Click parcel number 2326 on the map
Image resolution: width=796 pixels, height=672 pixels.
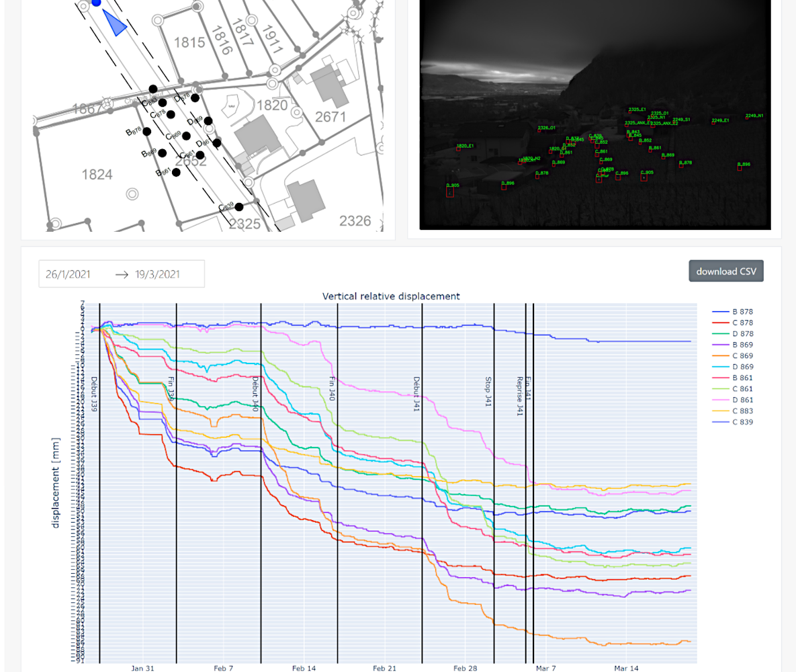pyautogui.click(x=355, y=221)
